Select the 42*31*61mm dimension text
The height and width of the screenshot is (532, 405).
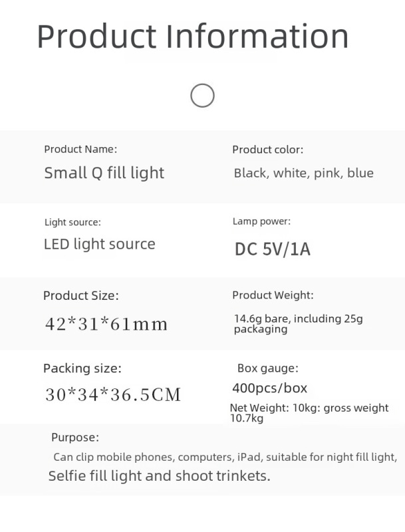click(106, 325)
